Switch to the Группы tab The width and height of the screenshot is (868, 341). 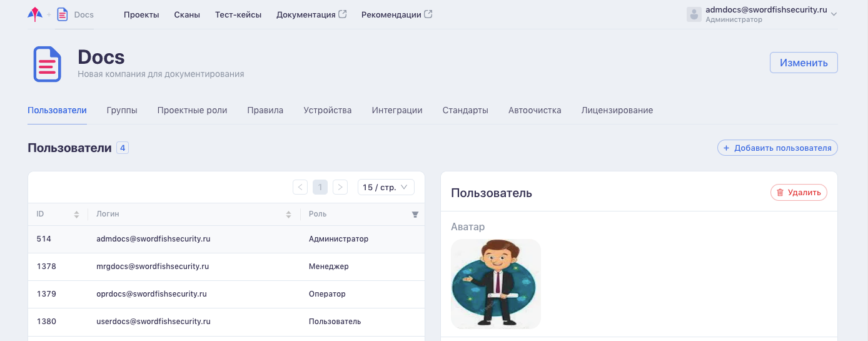(122, 110)
